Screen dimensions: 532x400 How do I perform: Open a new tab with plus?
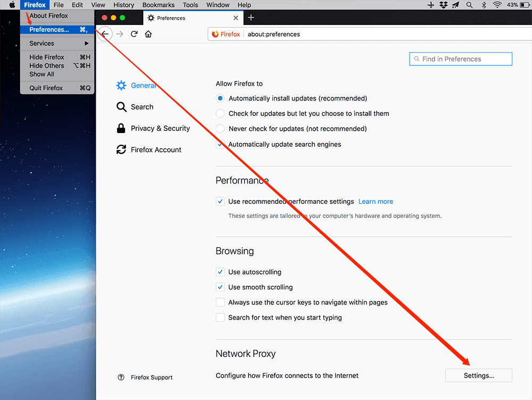[251, 18]
